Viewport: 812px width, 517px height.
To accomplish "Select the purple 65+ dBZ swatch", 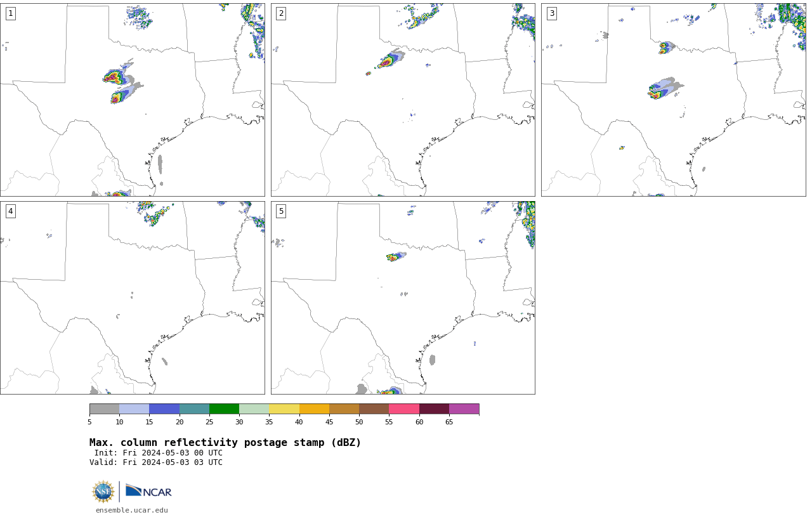I will click(x=464, y=409).
